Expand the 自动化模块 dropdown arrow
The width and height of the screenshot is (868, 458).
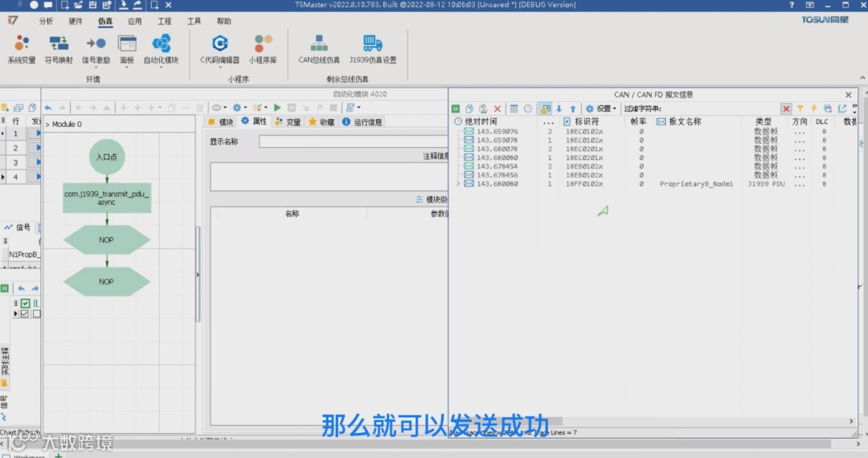[x=161, y=67]
